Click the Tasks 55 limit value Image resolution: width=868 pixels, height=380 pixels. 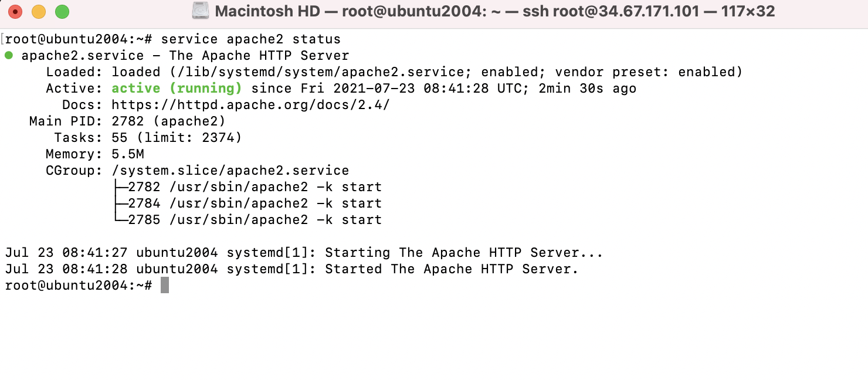(x=177, y=138)
